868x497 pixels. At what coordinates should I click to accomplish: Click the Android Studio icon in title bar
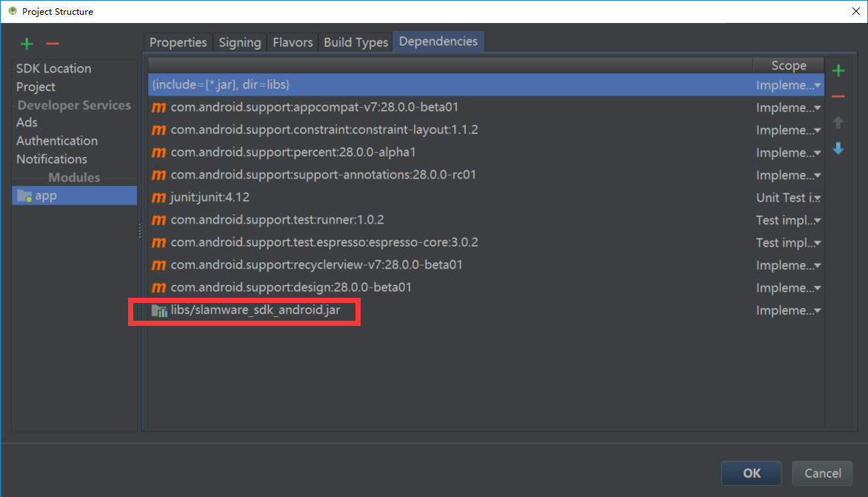pos(12,11)
